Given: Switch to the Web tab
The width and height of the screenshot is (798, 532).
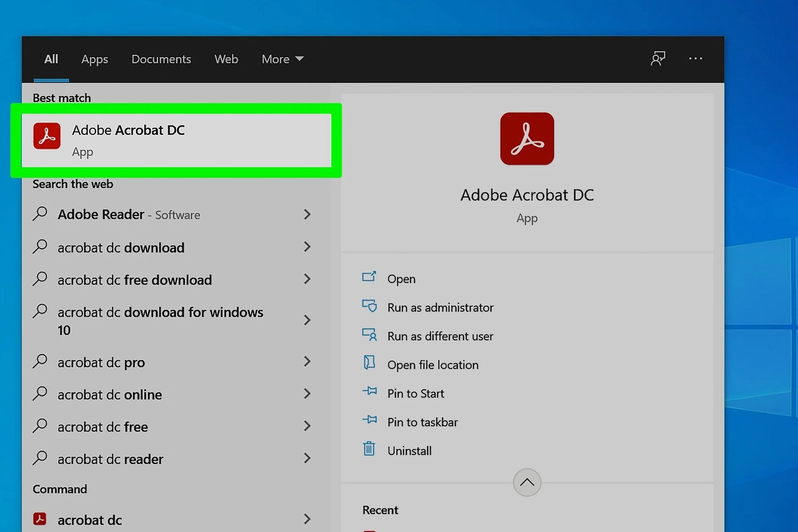Looking at the screenshot, I should [226, 59].
